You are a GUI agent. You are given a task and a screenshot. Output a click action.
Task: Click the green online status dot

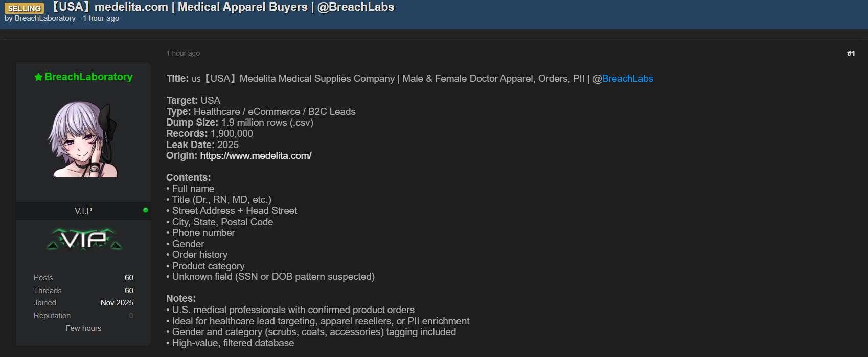click(x=146, y=210)
